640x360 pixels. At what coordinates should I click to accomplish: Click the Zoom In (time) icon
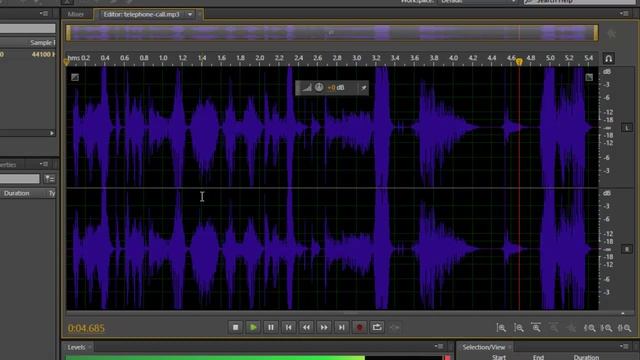point(536,328)
